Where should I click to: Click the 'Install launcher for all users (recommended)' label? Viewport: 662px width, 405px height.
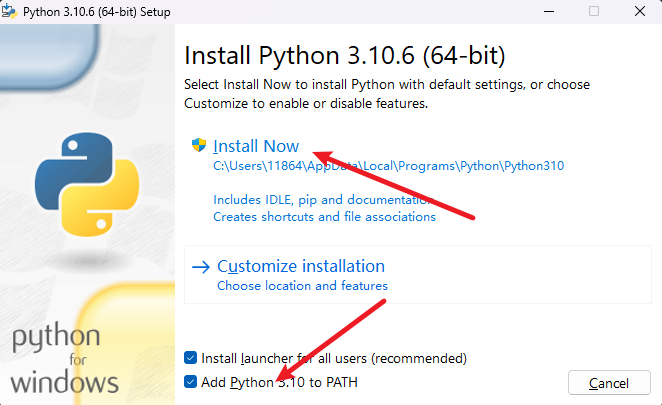click(x=334, y=358)
